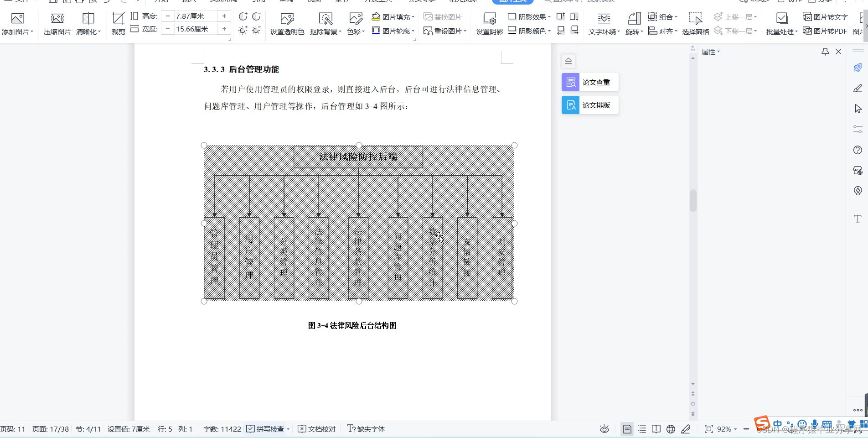The image size is (868, 438).
Task: Click Picture to PDF (图片转PDF)
Action: coord(825,31)
